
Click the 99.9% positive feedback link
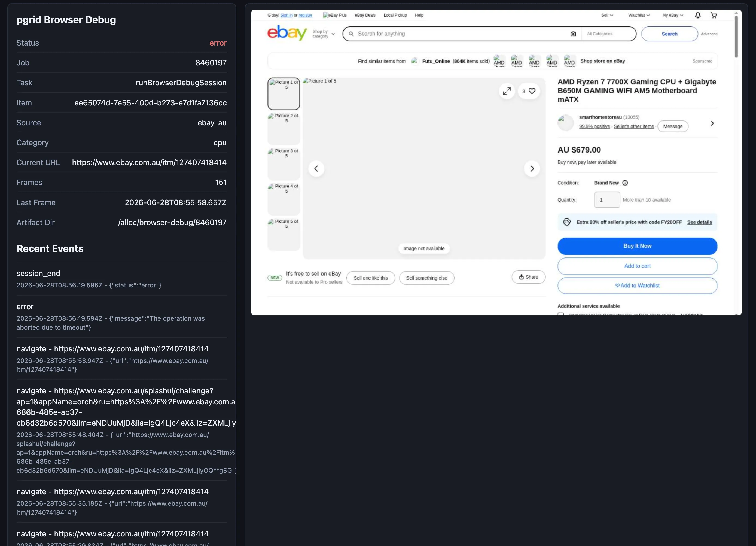594,126
